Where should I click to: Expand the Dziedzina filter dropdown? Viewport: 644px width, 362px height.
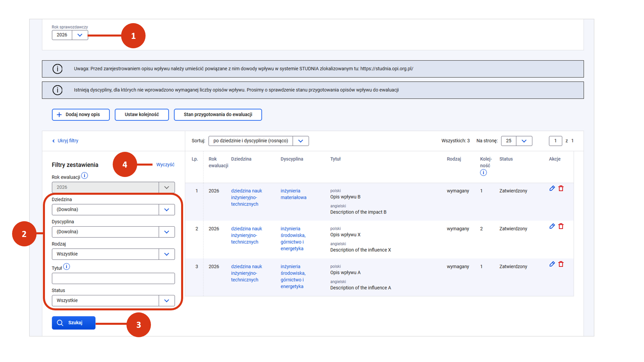coord(166,210)
